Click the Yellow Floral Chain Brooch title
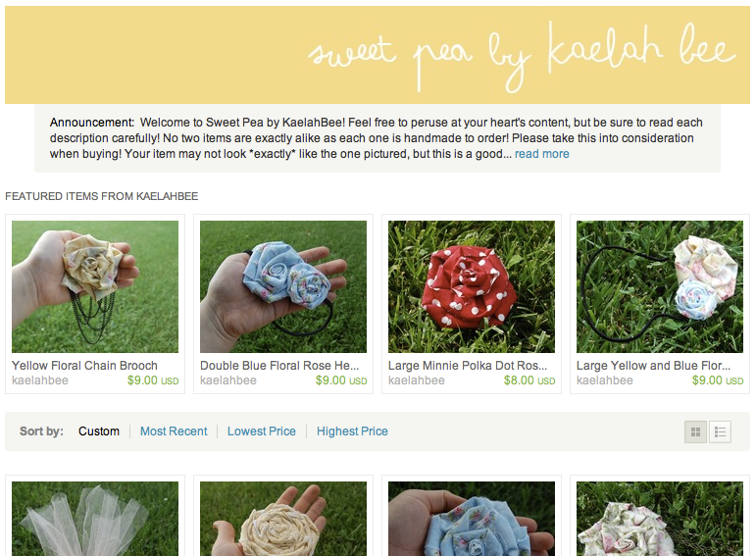 click(84, 366)
